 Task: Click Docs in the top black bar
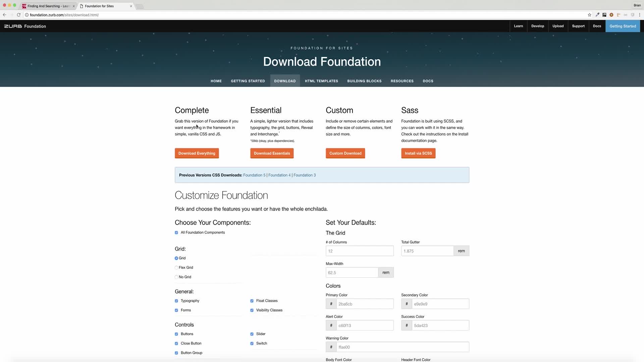coord(597,26)
